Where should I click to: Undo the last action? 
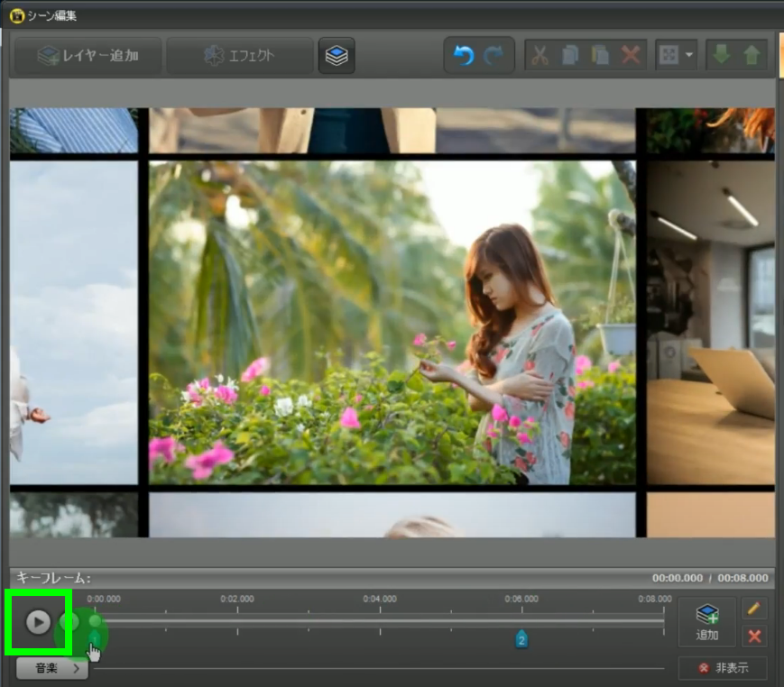pyautogui.click(x=464, y=55)
